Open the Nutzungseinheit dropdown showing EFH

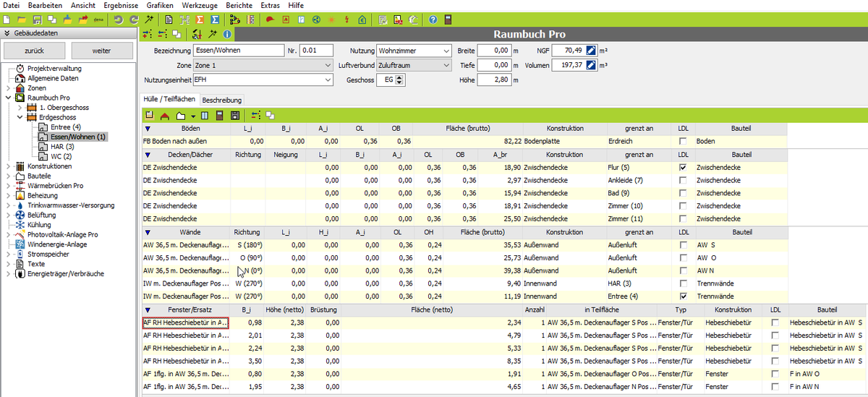pyautogui.click(x=327, y=80)
